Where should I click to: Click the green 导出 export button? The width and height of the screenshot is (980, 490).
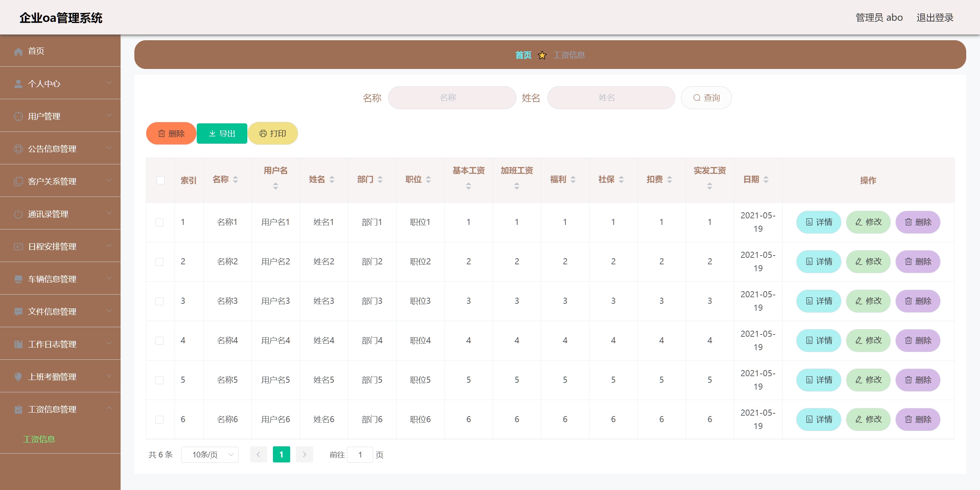click(x=222, y=133)
